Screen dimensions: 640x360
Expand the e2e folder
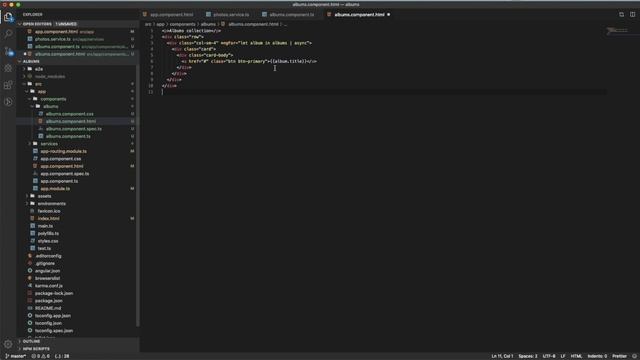[x=24, y=69]
